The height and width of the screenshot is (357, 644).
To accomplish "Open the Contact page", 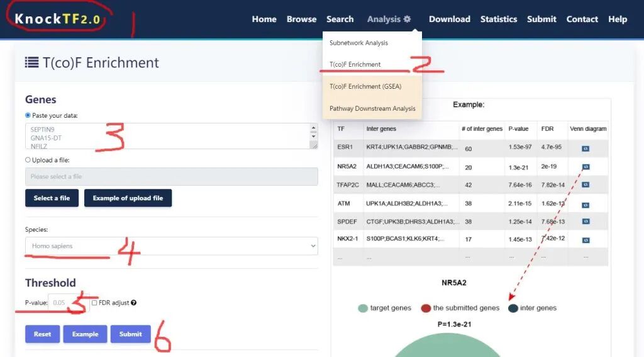I will coord(582,19).
